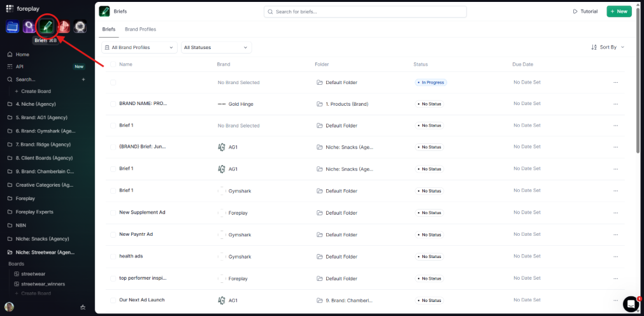644x316 pixels.
Task: Click the user avatar in sidebar
Action: tap(9, 307)
